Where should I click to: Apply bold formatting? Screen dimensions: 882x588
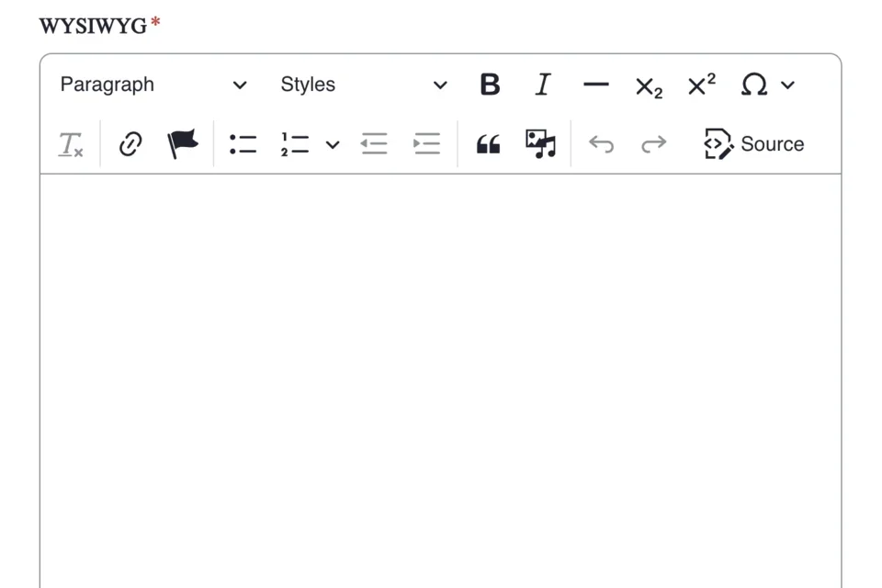pyautogui.click(x=490, y=85)
